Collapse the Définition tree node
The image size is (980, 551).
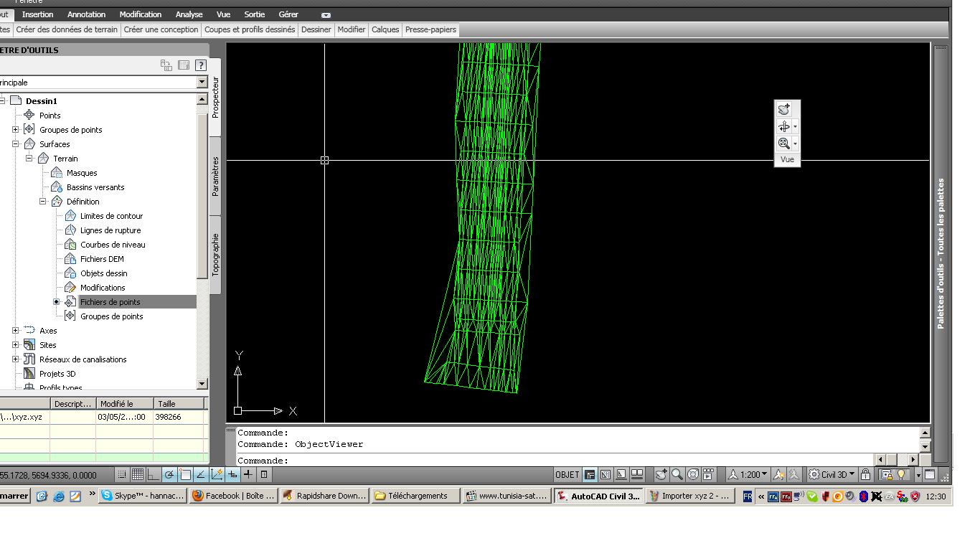click(x=43, y=202)
